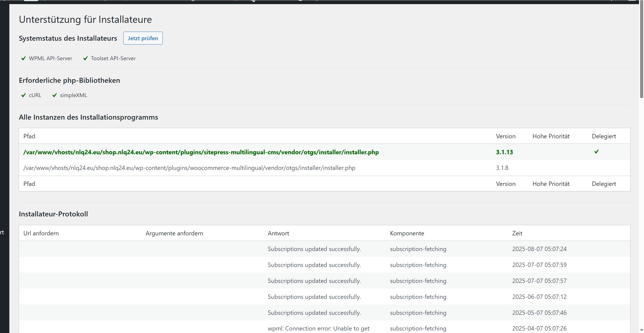Click the Systemstatus des Installateurs heading
The height and width of the screenshot is (333, 644).
tap(68, 38)
